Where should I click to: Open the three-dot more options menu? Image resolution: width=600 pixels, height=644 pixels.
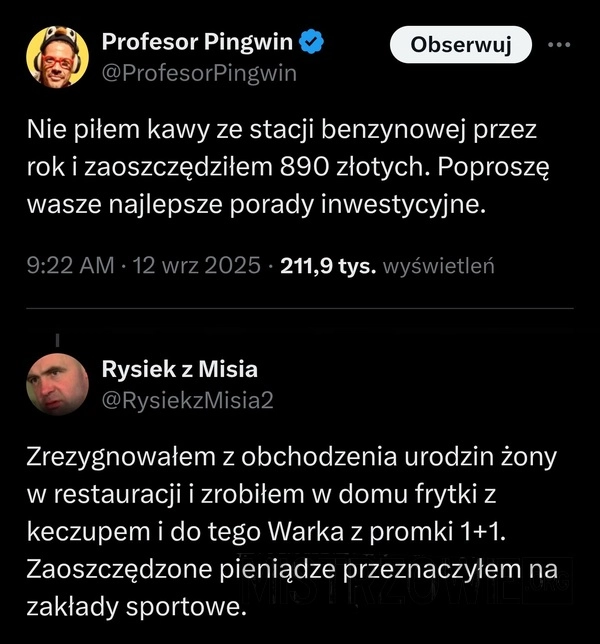[559, 44]
